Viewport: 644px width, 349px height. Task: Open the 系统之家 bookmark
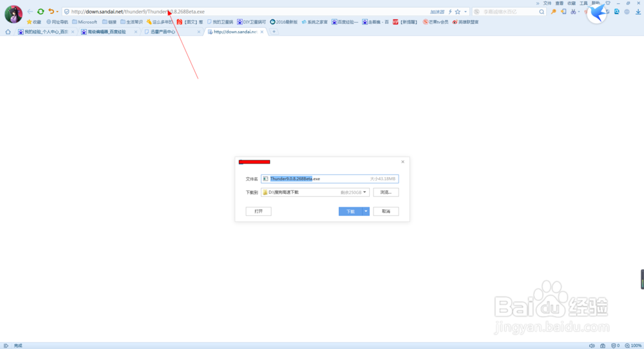coord(315,22)
